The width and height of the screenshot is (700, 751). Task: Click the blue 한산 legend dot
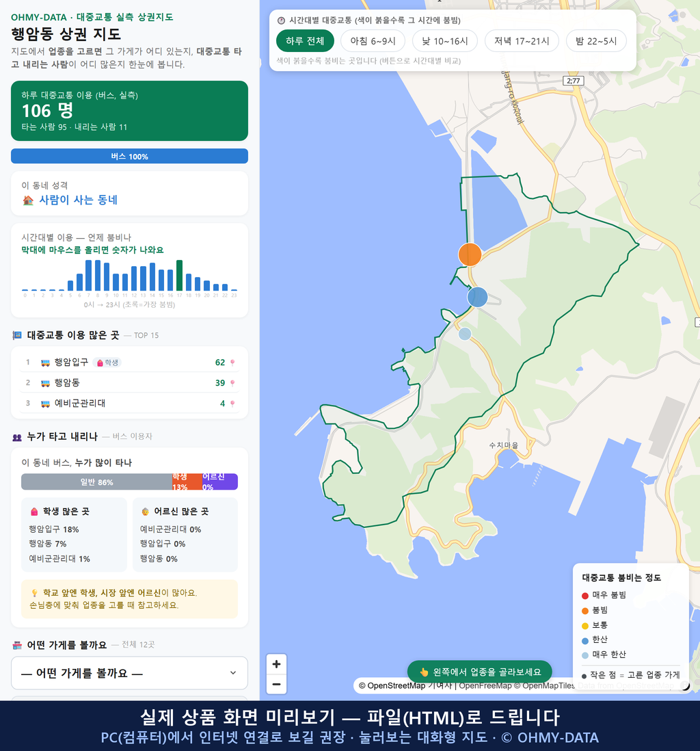(x=584, y=640)
